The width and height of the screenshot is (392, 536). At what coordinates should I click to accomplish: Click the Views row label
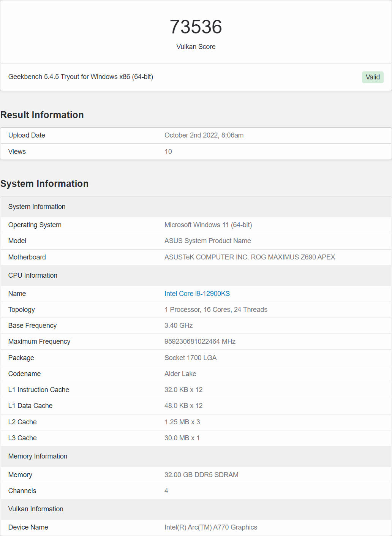pyautogui.click(x=17, y=152)
